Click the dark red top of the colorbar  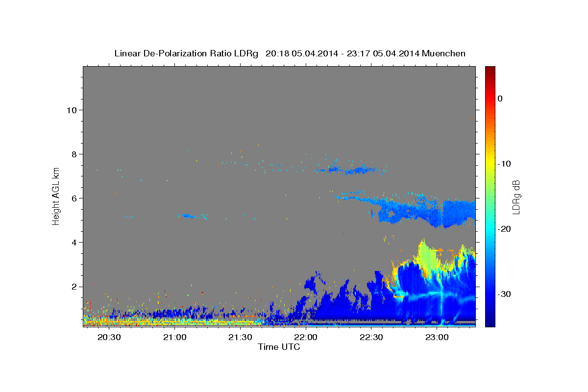(x=490, y=70)
